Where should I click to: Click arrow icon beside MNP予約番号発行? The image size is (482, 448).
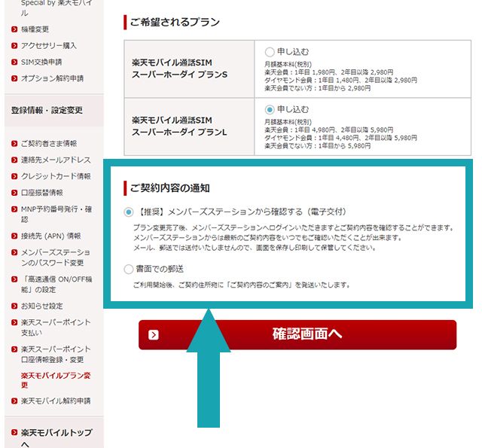tap(14, 209)
